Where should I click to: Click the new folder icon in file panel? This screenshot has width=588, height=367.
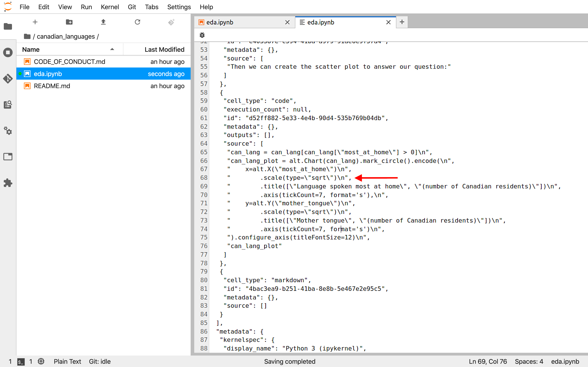click(69, 22)
